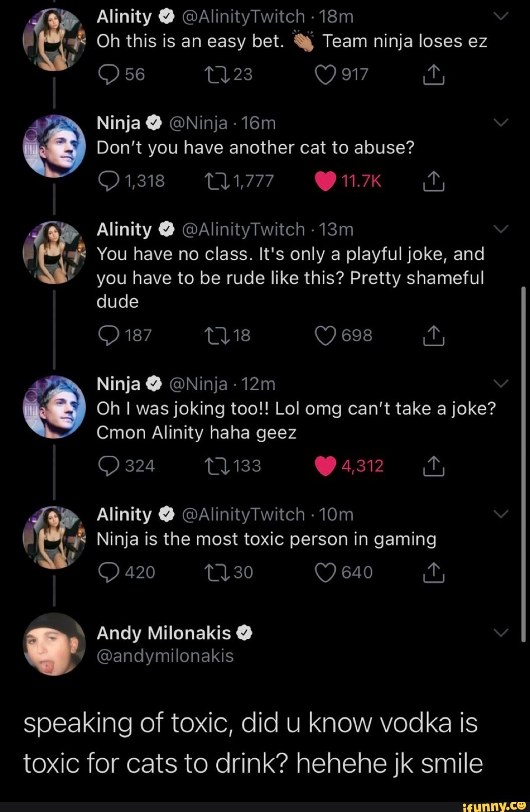Share Ninja's 16m tweet
The width and height of the screenshot is (530, 812).
[x=434, y=181]
